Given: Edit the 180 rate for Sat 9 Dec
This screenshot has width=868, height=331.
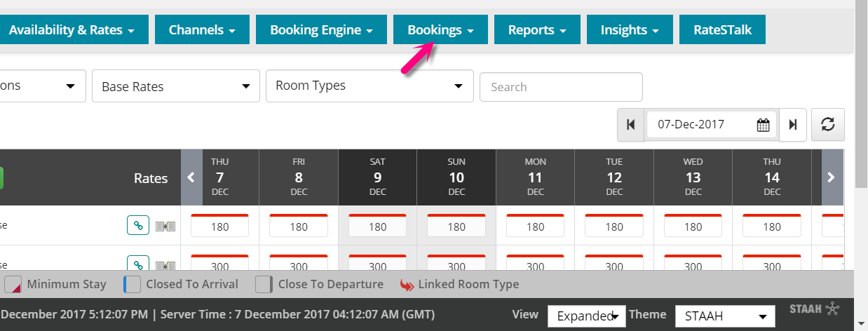Looking at the screenshot, I should tap(378, 227).
